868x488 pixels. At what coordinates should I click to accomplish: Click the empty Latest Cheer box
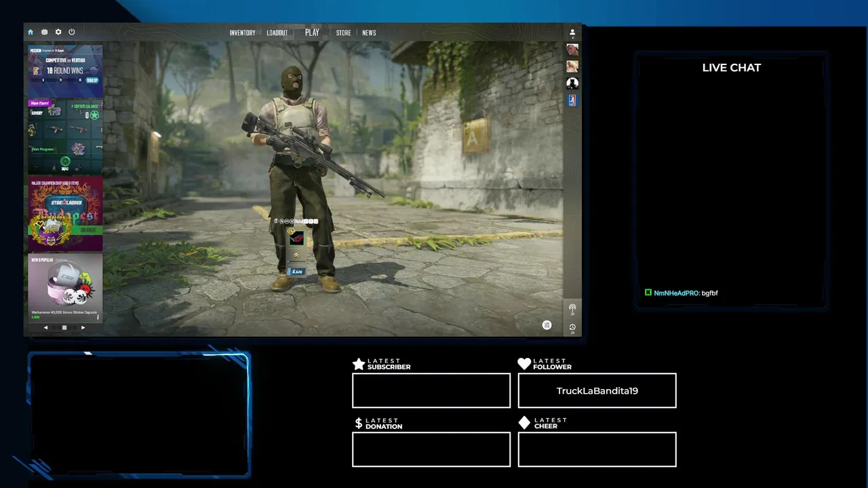(x=597, y=450)
